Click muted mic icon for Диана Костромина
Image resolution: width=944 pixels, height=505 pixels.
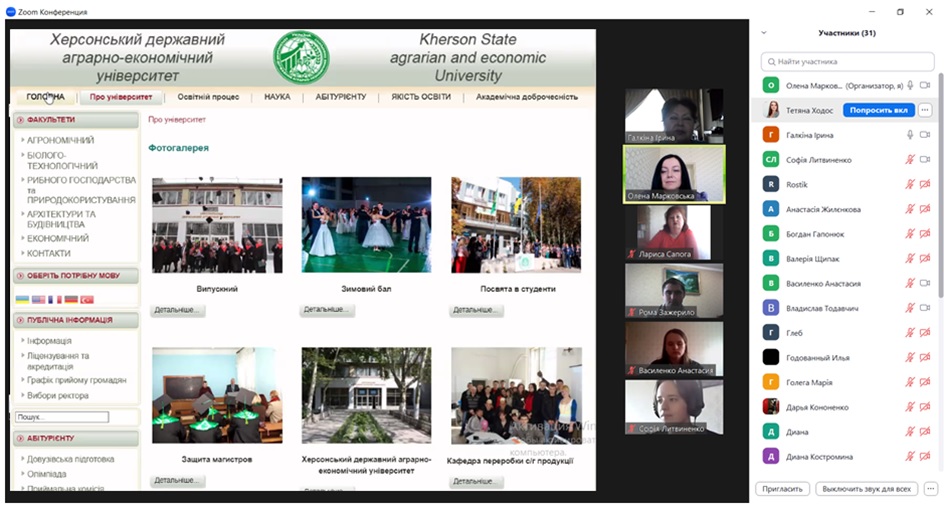pyautogui.click(x=910, y=456)
